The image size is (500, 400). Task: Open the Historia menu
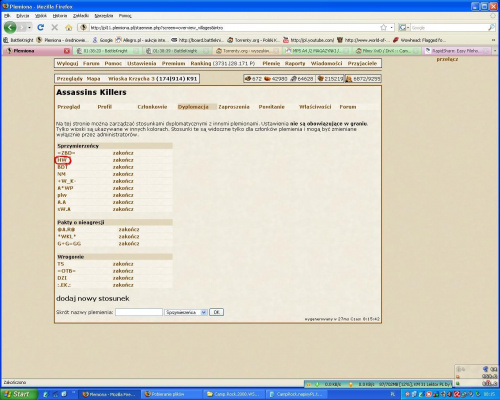tap(60, 16)
